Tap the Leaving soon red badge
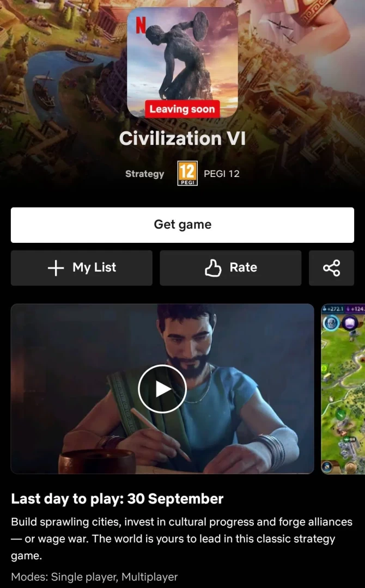Image resolution: width=365 pixels, height=588 pixels. [182, 109]
